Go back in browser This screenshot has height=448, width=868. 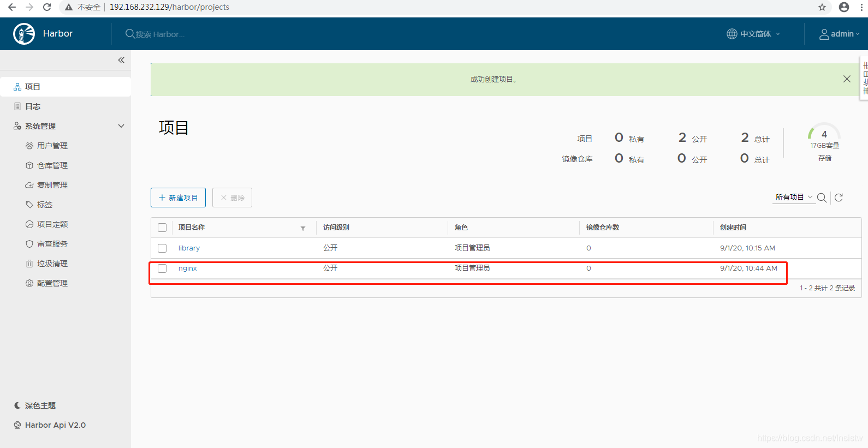click(12, 7)
